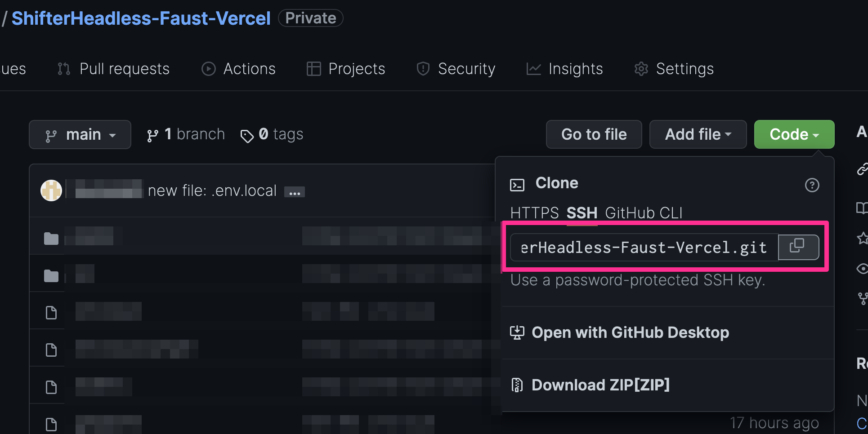Open the Pull requests tab
Viewport: 868px width, 434px height.
(x=113, y=69)
